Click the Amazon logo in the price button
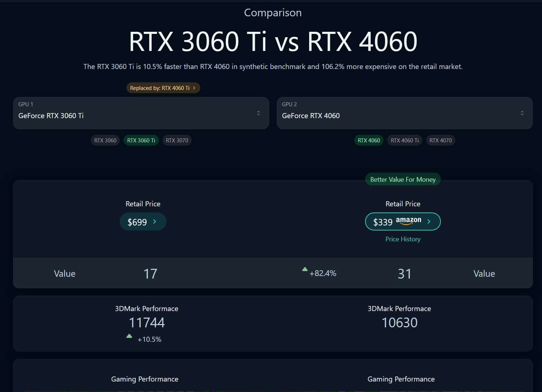The height and width of the screenshot is (392, 542). pos(408,221)
